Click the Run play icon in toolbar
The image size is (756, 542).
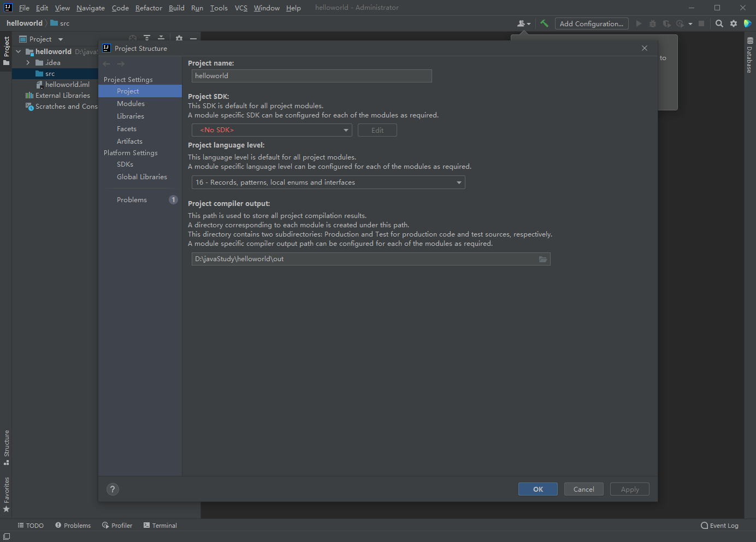(639, 23)
